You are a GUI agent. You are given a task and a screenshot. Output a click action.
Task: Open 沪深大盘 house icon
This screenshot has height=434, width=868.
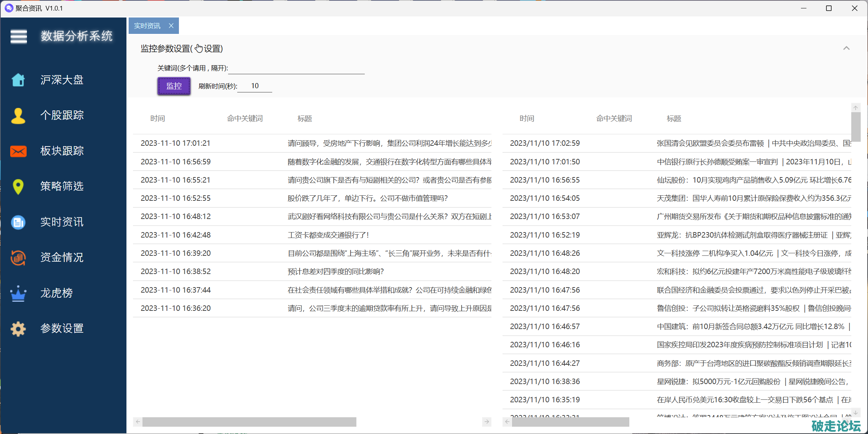pyautogui.click(x=18, y=80)
